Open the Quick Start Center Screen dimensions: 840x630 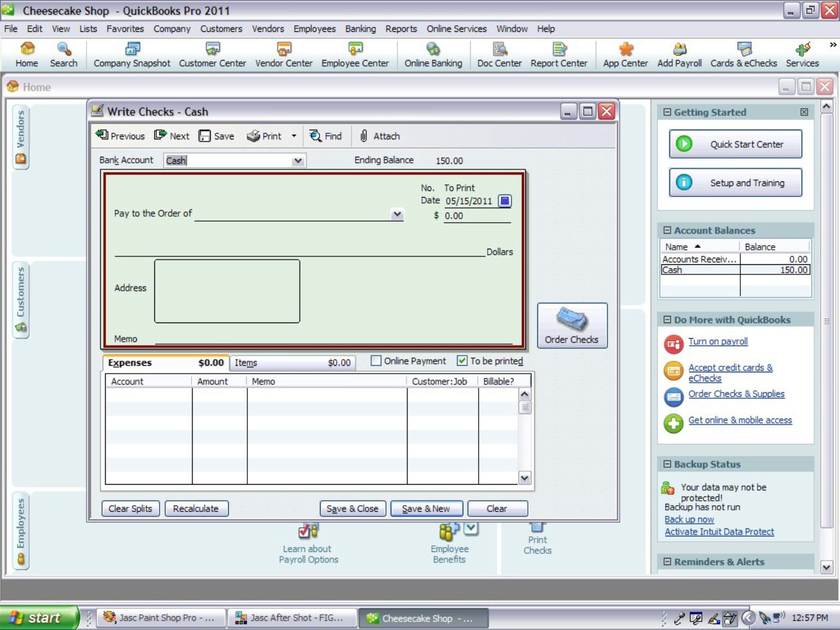(x=736, y=144)
